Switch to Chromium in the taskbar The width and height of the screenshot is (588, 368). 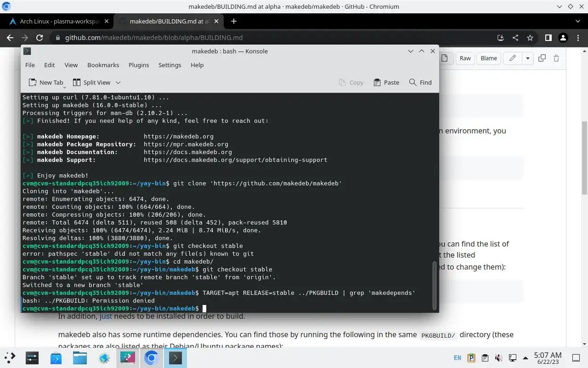tap(152, 358)
